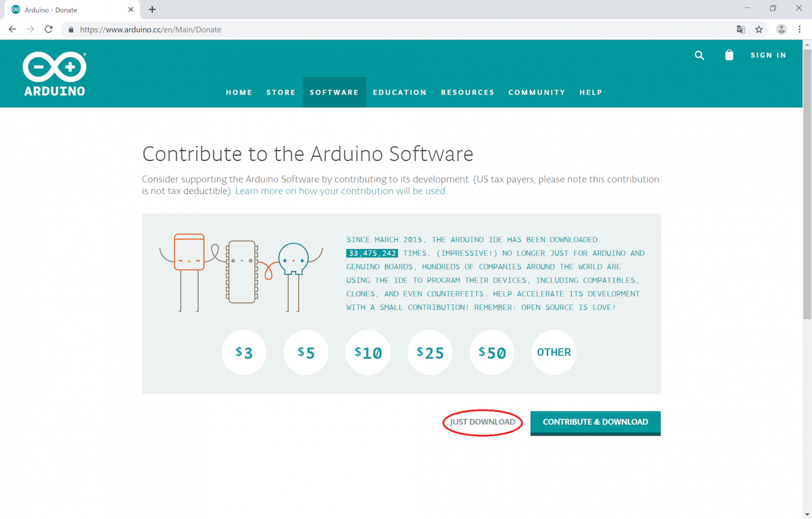Open the contribution usage Learn more link
This screenshot has width=812, height=519.
[x=340, y=191]
